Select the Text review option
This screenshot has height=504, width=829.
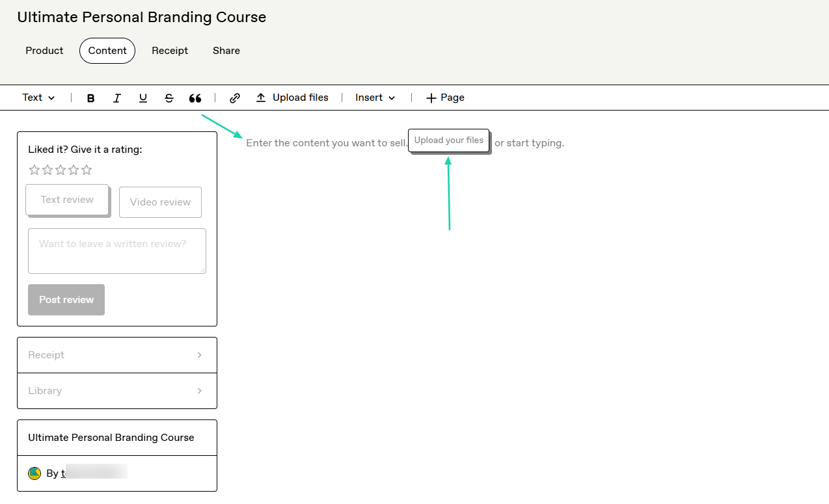pos(67,200)
